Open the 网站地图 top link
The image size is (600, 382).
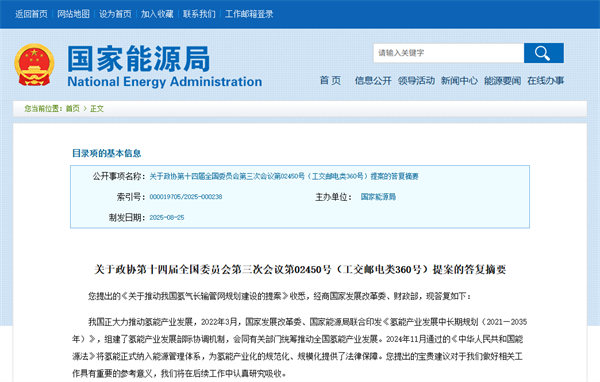(x=73, y=14)
